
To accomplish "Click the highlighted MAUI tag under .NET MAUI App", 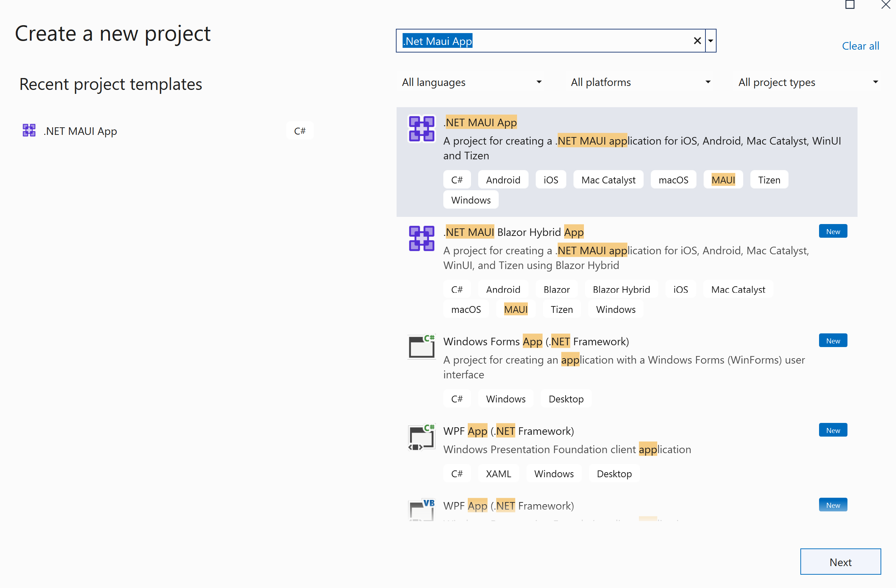I will tap(723, 179).
